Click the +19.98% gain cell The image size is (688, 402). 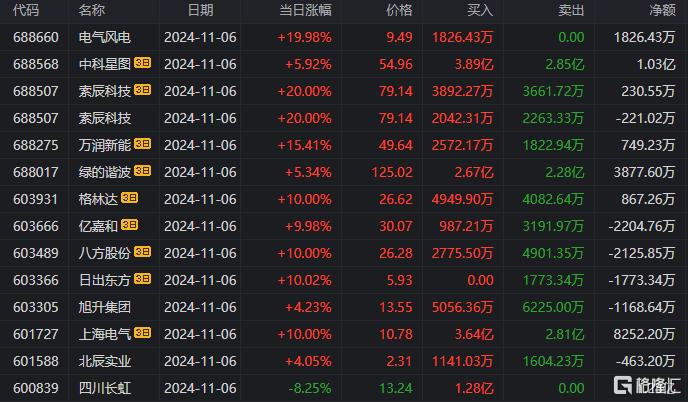(x=304, y=37)
